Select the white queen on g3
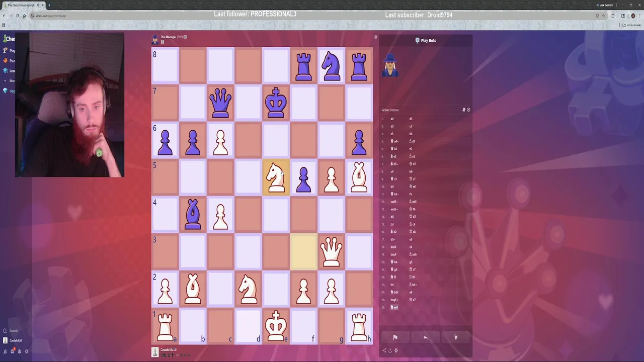The image size is (644, 362). 331,252
